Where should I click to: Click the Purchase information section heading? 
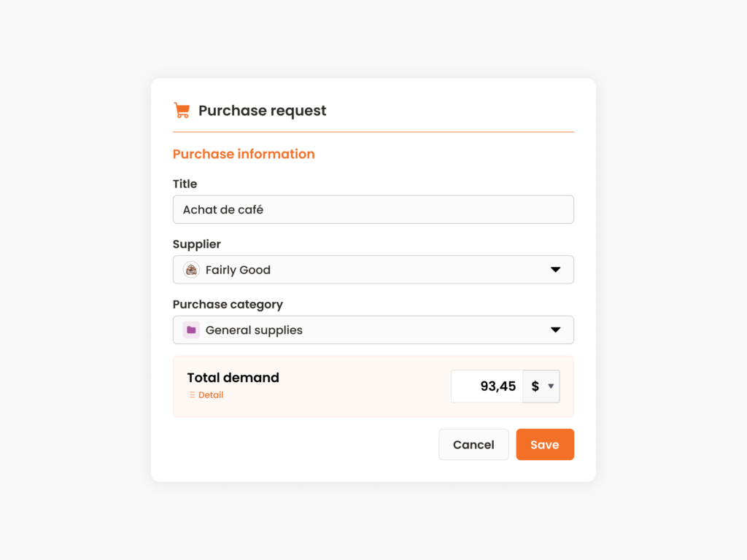(244, 154)
